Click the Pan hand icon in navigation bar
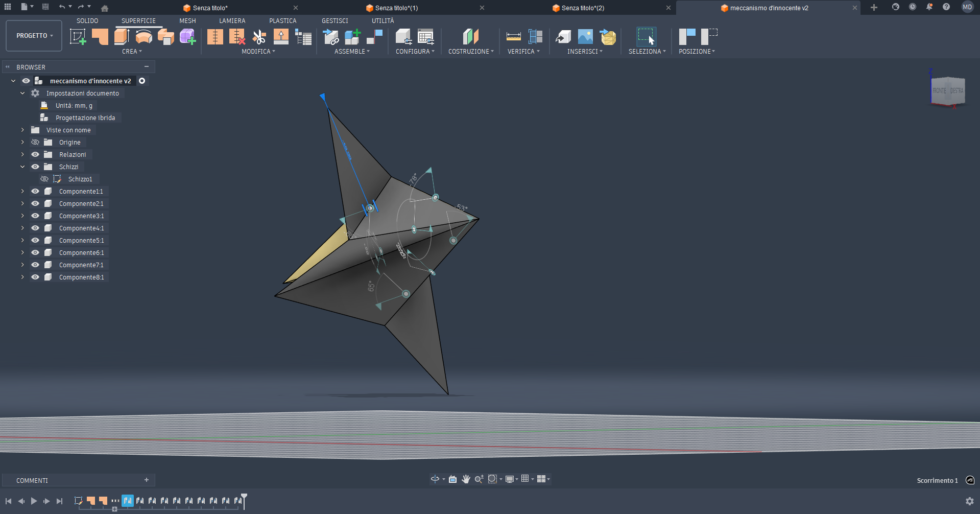Viewport: 980px width, 514px height. 465,479
